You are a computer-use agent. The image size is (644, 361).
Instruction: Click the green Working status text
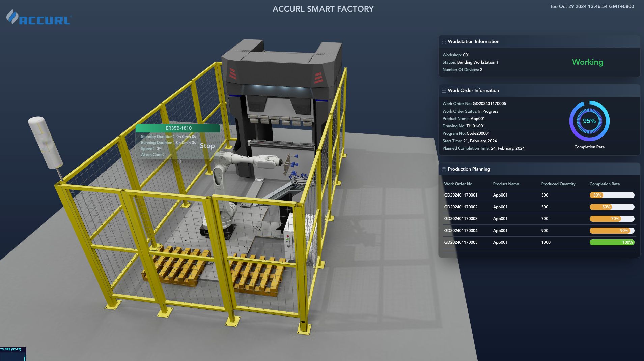(588, 62)
